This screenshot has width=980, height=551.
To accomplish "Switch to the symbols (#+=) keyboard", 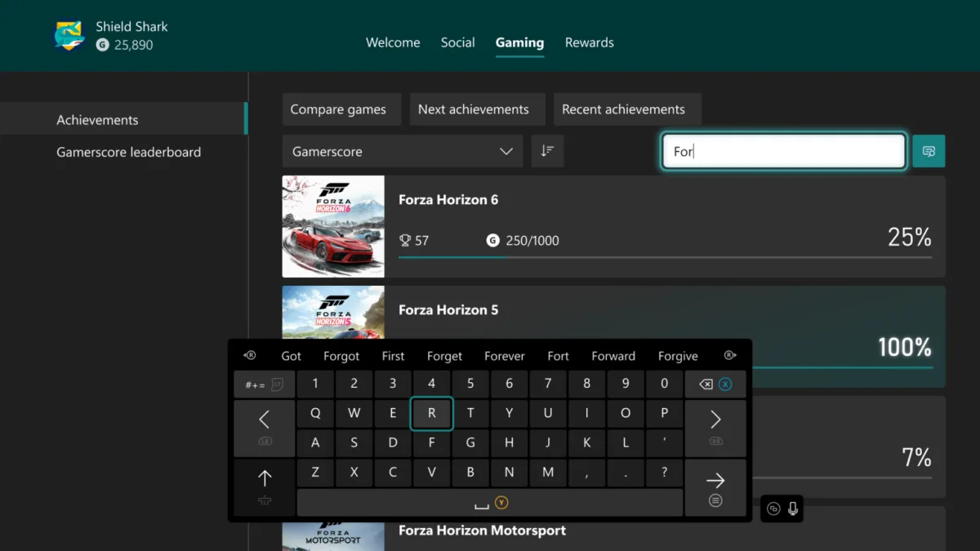I will (x=265, y=384).
